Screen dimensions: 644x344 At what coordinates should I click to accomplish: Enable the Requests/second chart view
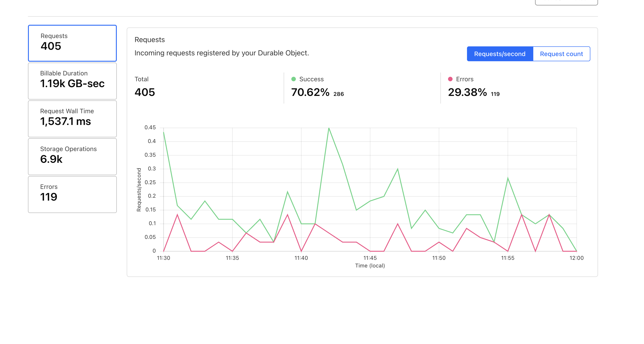tap(499, 54)
